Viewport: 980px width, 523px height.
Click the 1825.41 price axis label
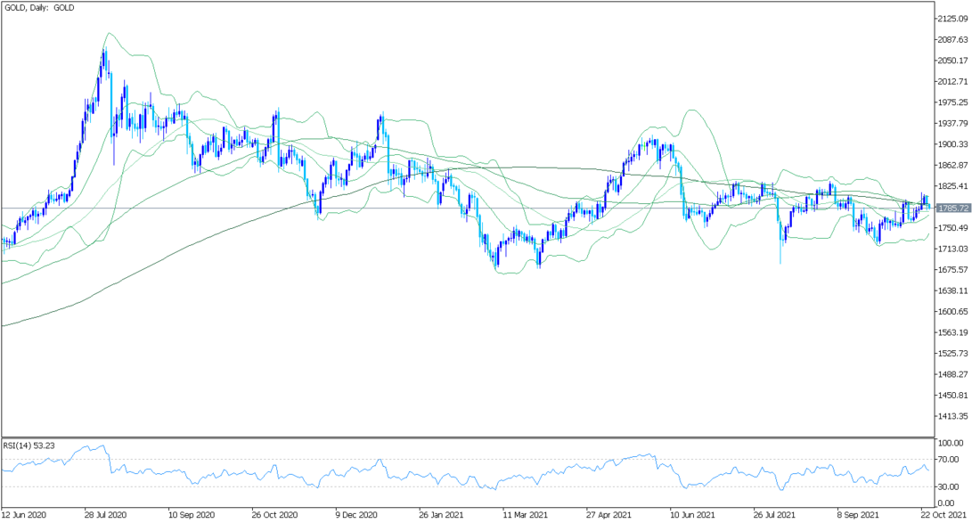[x=952, y=186]
